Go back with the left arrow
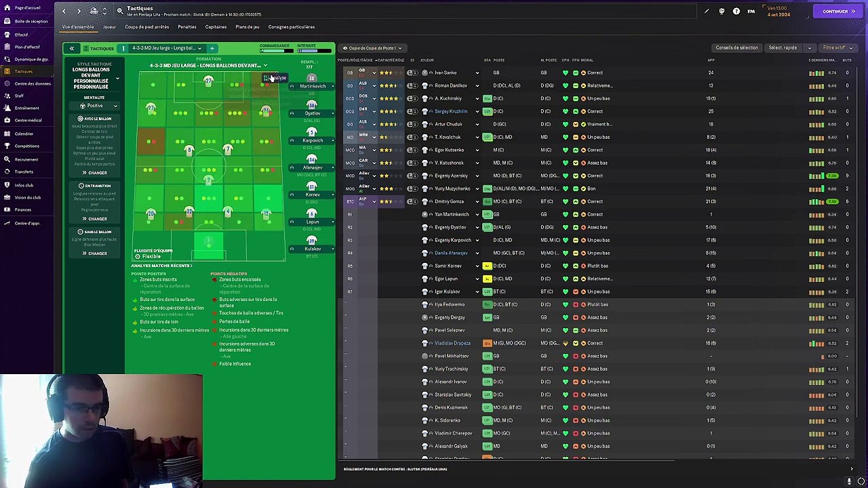Screen dimensions: 868x488 coord(64,11)
